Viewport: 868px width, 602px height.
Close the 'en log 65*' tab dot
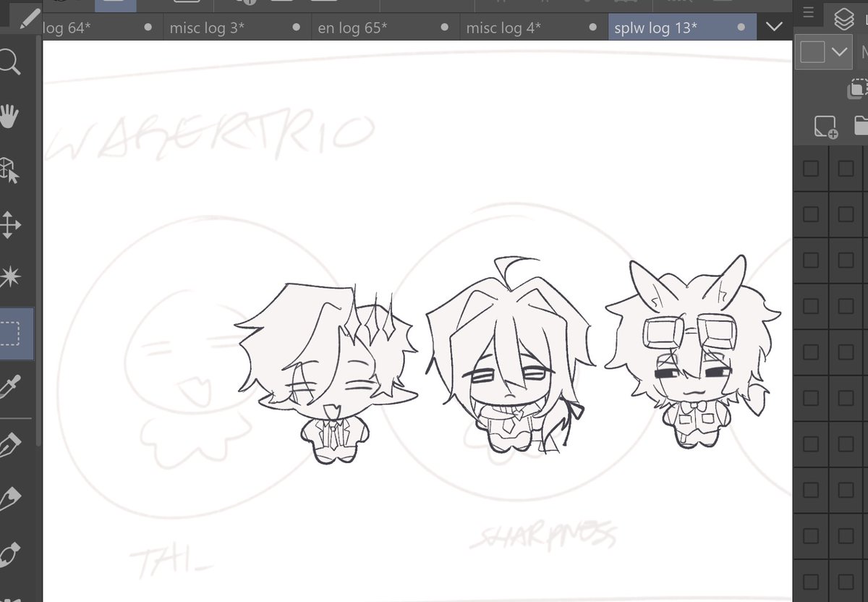coord(445,27)
